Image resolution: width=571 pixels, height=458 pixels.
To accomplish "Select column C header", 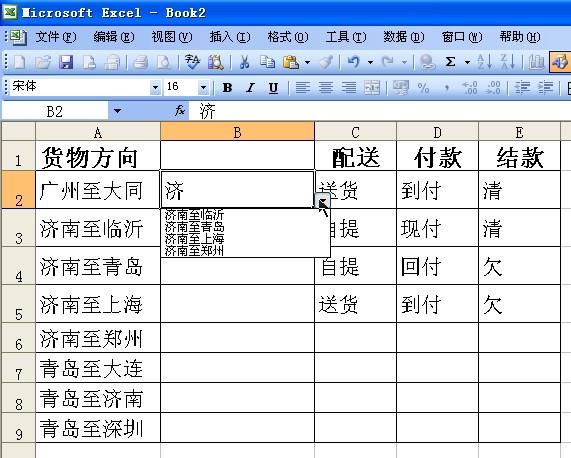I will pyautogui.click(x=355, y=132).
